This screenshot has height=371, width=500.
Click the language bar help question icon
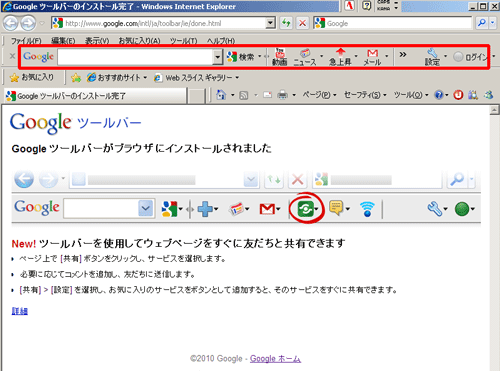pos(366,6)
